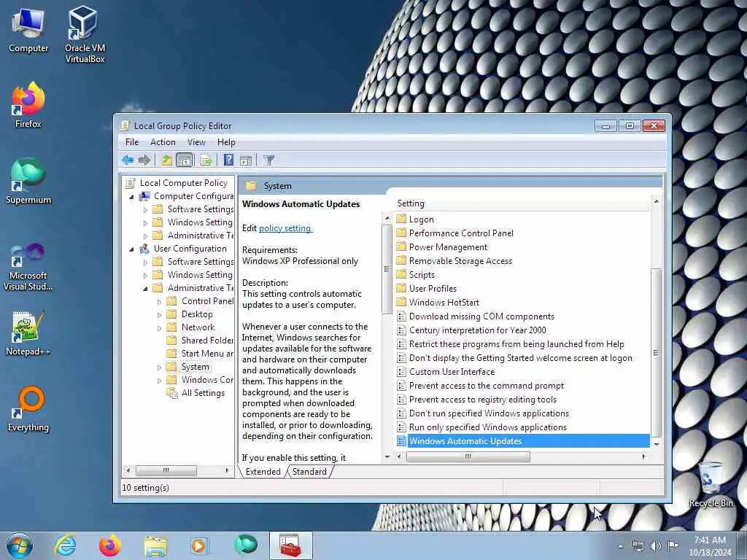Open the File menu
Image resolution: width=747 pixels, height=560 pixels.
(x=132, y=142)
